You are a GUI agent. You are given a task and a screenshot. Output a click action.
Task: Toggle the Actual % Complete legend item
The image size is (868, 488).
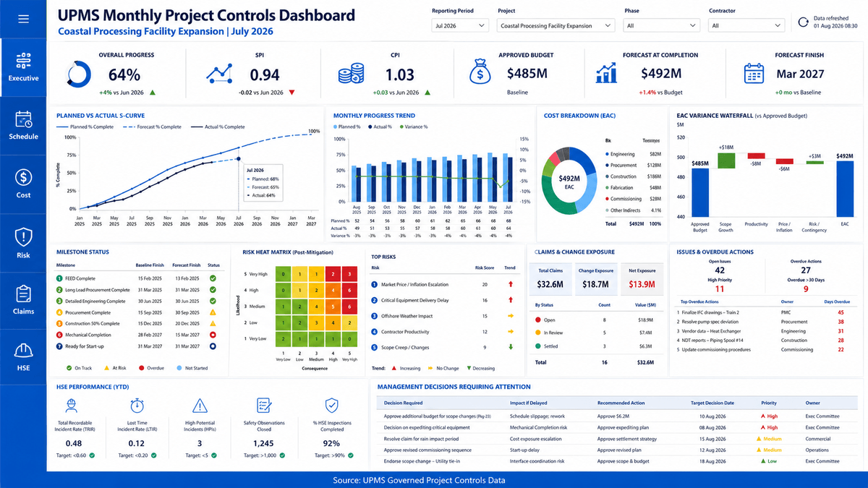click(x=218, y=127)
